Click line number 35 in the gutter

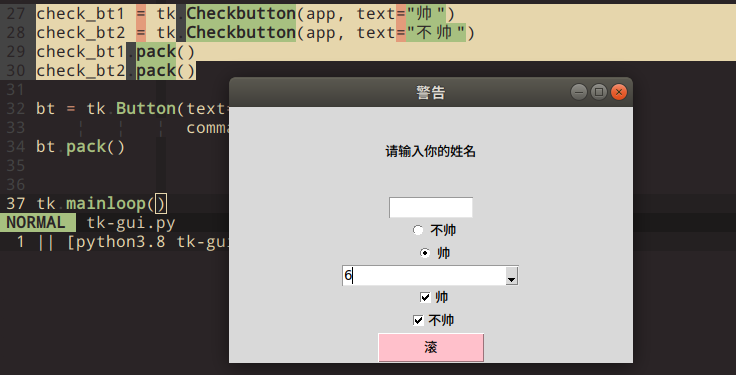point(15,166)
